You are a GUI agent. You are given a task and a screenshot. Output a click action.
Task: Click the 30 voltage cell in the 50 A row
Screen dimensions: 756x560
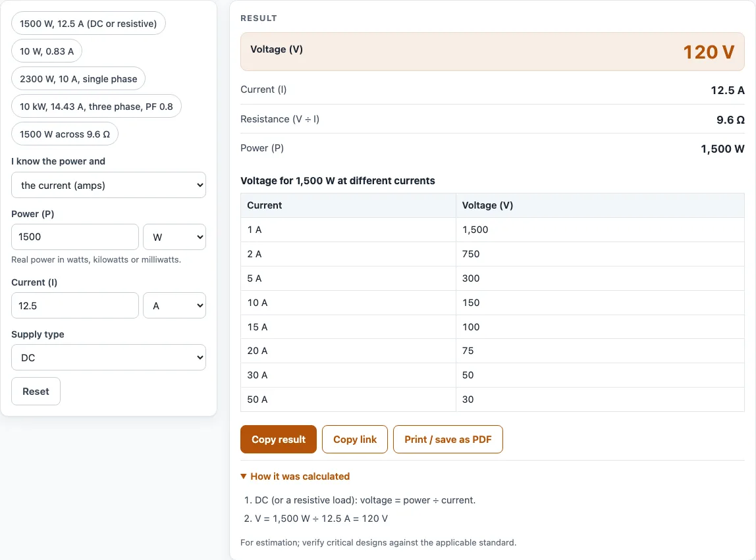tap(601, 399)
